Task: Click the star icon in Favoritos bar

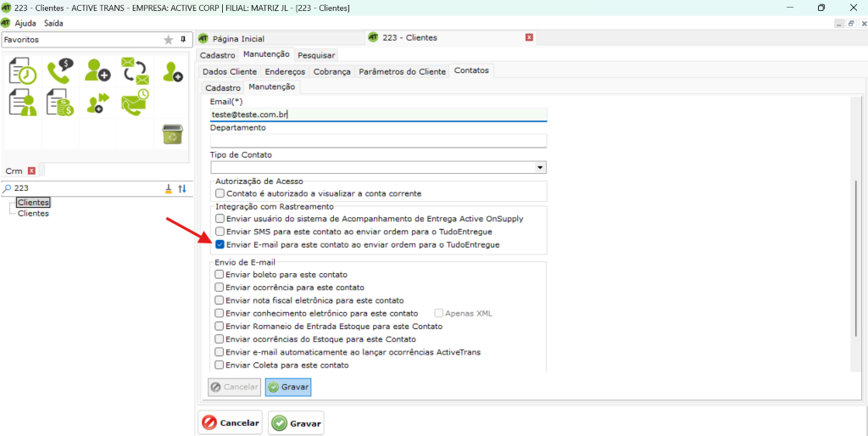Action: tap(168, 40)
